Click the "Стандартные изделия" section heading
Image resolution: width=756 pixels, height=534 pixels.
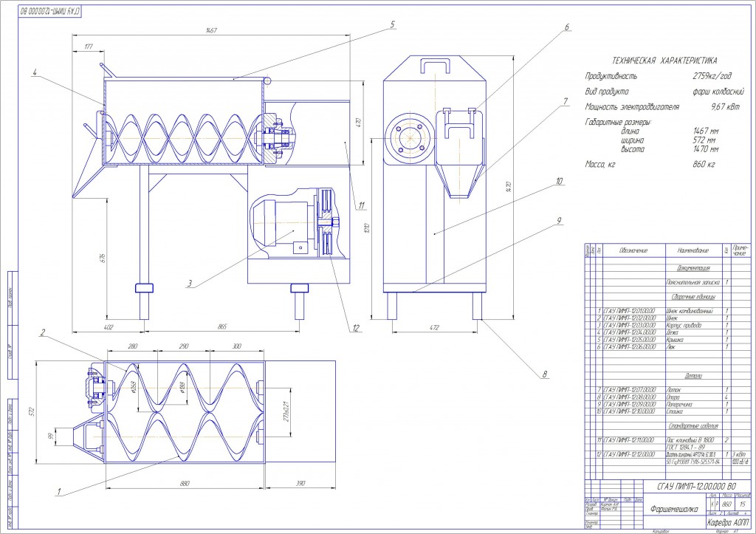tap(693, 426)
